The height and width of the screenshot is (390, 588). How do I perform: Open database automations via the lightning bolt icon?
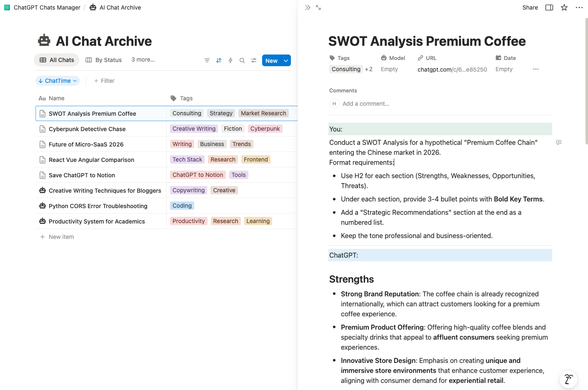[x=230, y=60]
